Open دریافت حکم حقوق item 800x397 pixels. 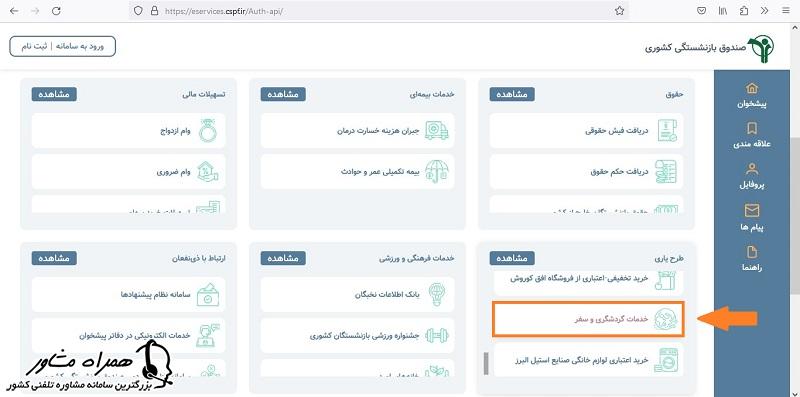click(587, 172)
